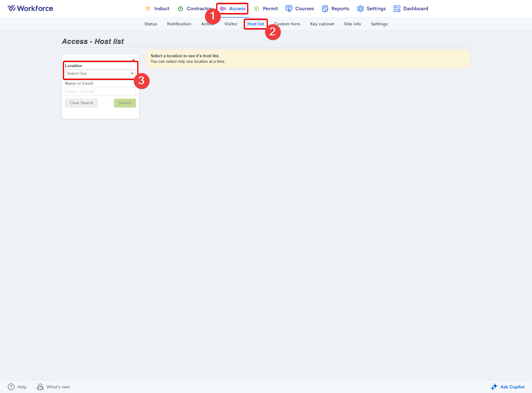
Task: Go to the Site info tab
Action: click(352, 24)
